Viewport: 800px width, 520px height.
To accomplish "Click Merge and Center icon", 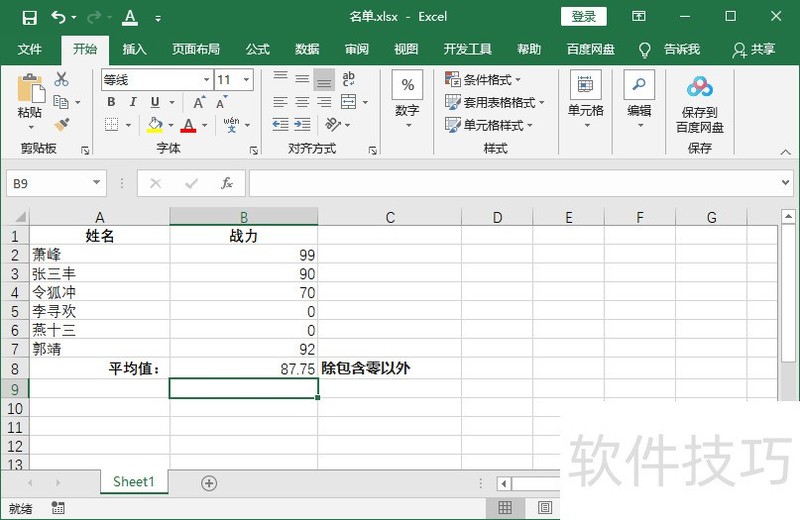I will click(x=348, y=102).
